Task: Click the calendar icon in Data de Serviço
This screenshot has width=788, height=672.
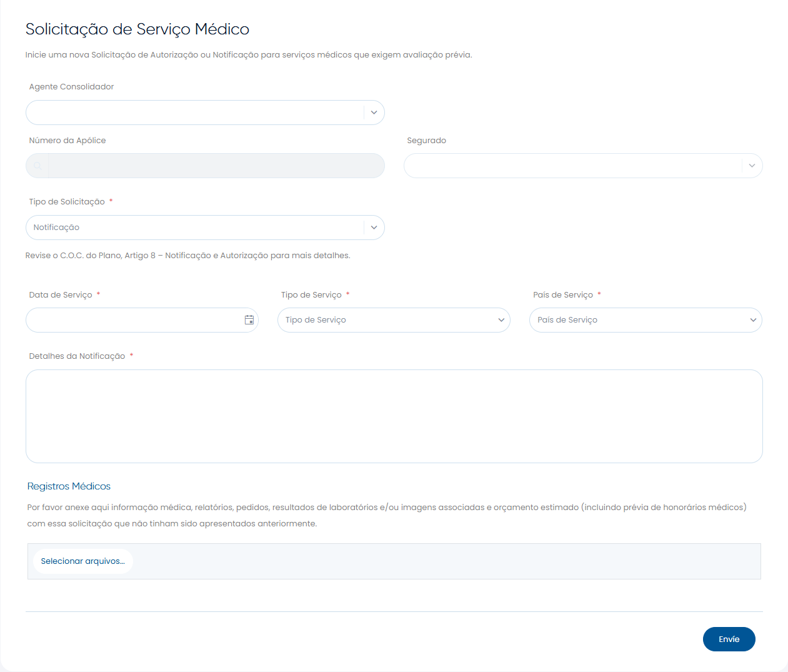Action: (x=249, y=320)
